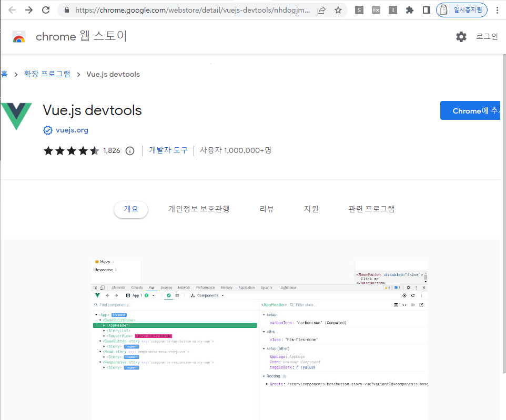The height and width of the screenshot is (420, 506).
Task: Open the vuejs.org publisher link
Action: 72,130
